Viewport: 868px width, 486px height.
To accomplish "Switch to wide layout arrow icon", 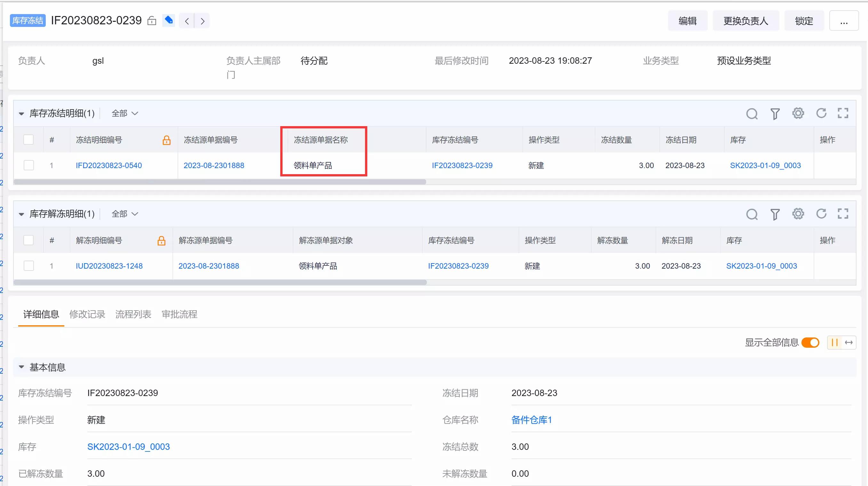I will 849,343.
